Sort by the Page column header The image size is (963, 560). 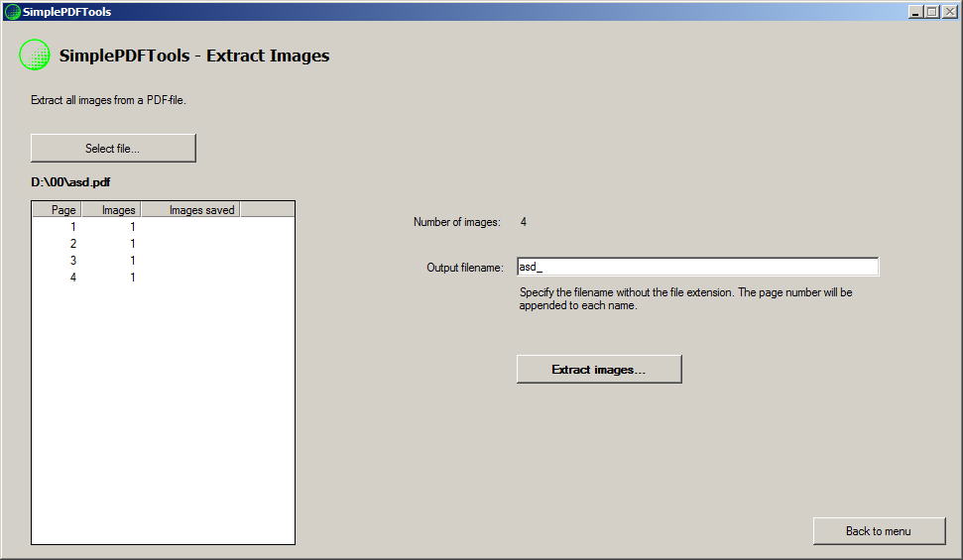[58, 210]
